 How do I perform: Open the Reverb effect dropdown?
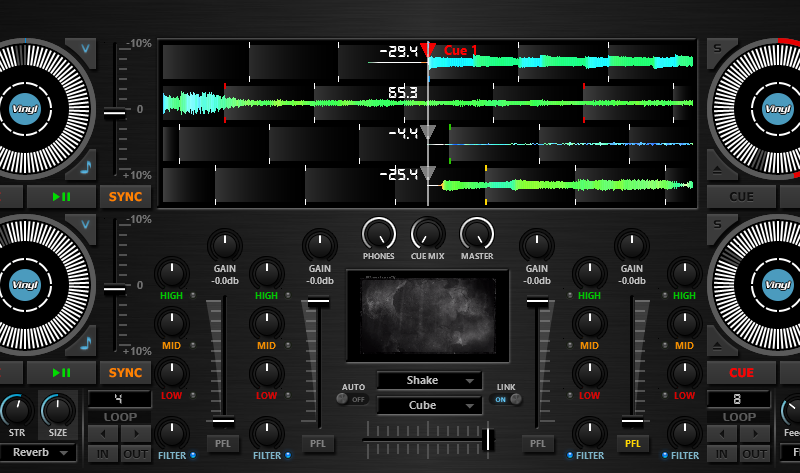(x=38, y=453)
